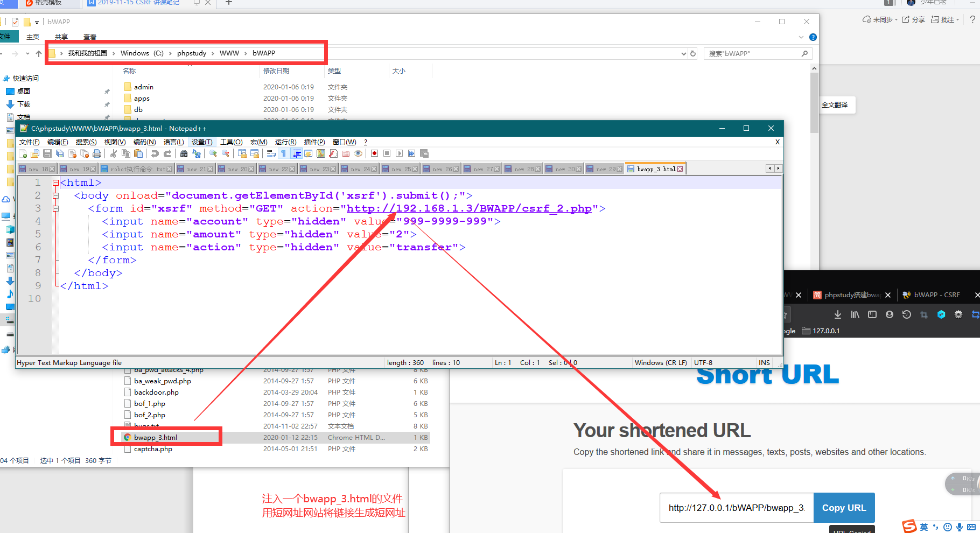Viewport: 980px width, 533px height.
Task: Open the browser library bookshelf icon
Action: pyautogui.click(x=855, y=314)
